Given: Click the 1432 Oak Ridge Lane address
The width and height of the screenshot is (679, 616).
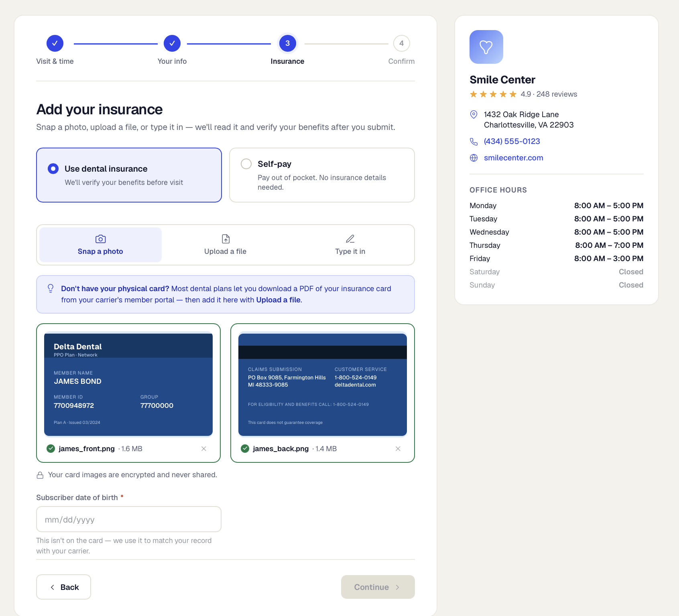Looking at the screenshot, I should pyautogui.click(x=529, y=120).
